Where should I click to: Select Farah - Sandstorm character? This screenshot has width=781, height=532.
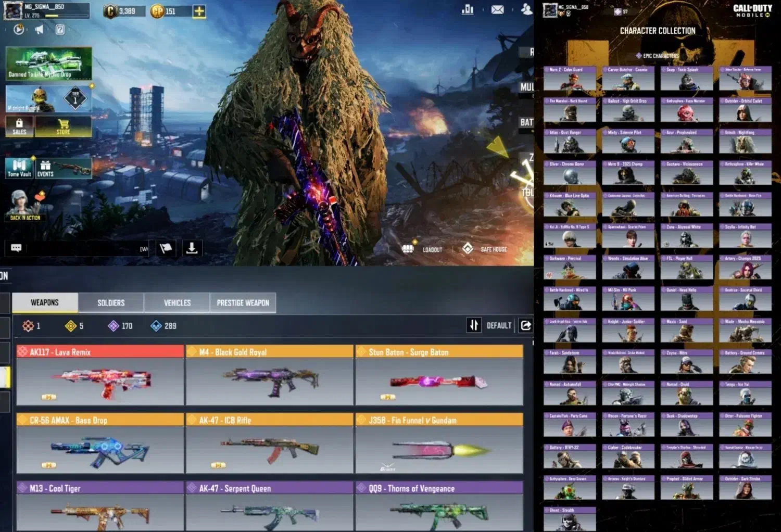coord(570,362)
